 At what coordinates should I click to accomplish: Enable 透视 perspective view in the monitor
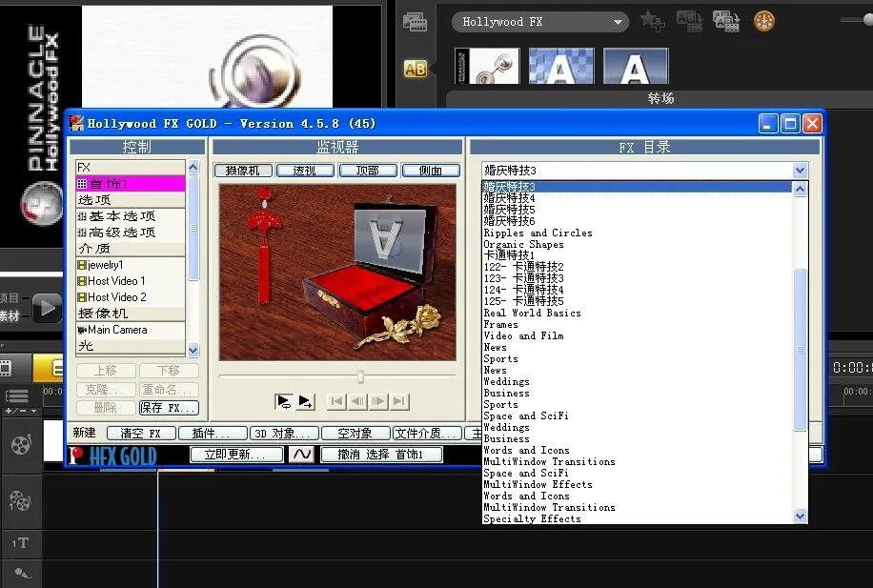coord(306,170)
